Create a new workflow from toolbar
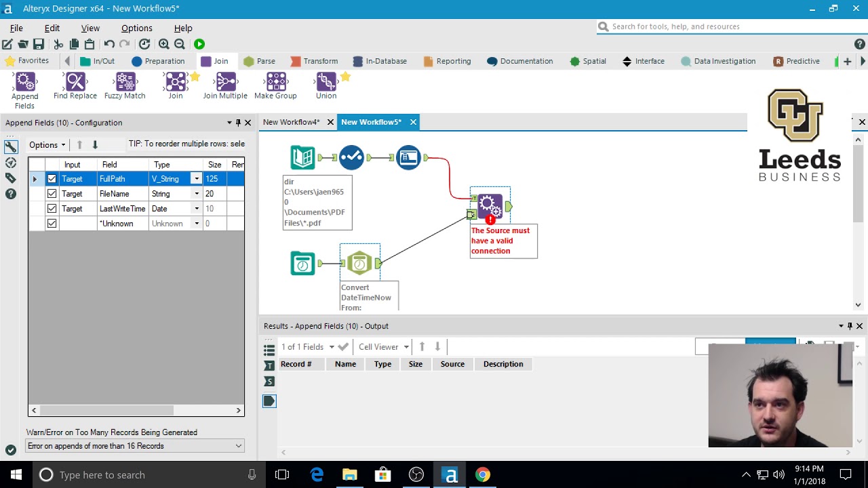 (7, 44)
